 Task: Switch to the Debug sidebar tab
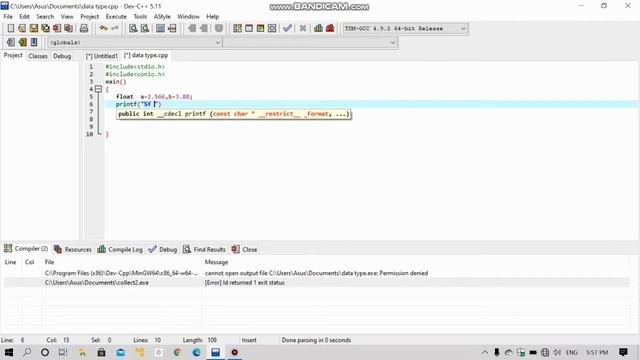coord(62,56)
